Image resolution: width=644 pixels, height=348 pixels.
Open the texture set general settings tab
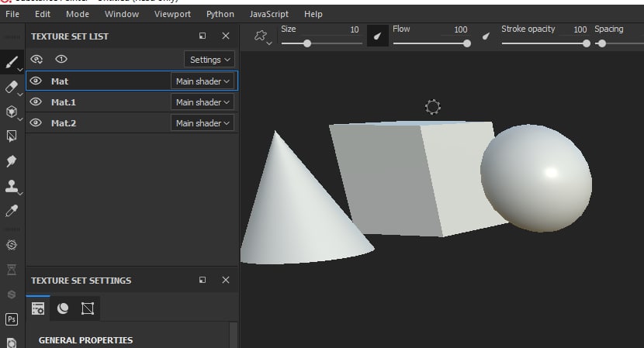click(38, 308)
